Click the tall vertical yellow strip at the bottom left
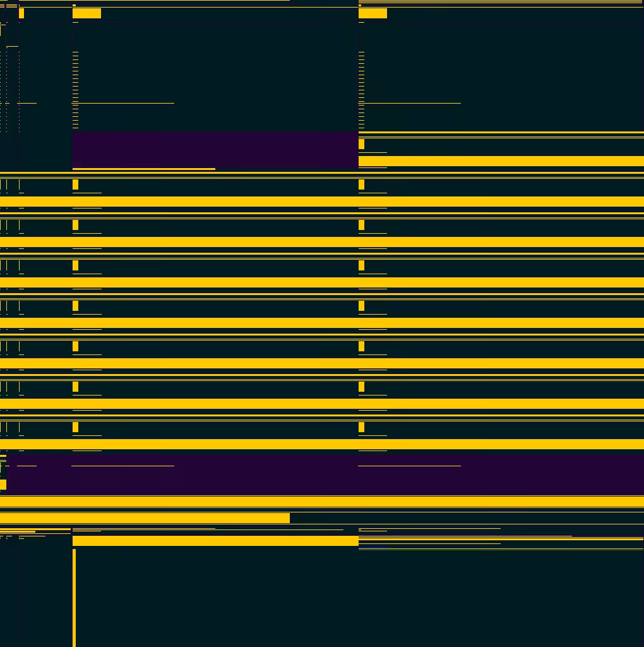Viewport: 644px width, 647px height. [x=75, y=598]
